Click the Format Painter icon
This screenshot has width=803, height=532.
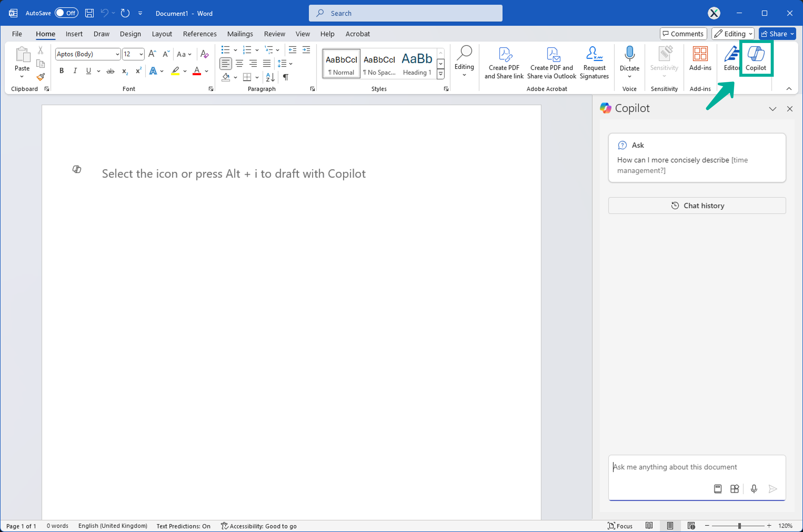point(41,77)
